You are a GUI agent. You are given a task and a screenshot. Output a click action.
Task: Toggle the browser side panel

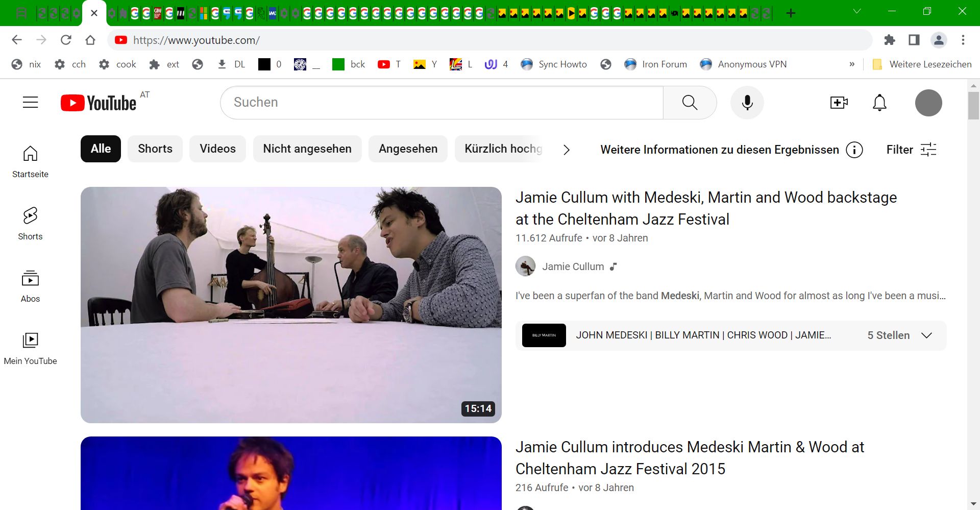[914, 40]
